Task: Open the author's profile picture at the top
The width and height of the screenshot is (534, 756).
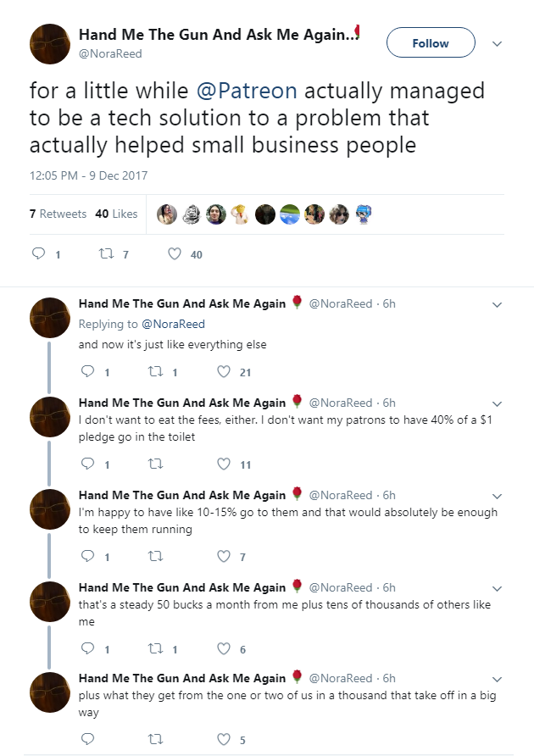Action: [x=50, y=44]
